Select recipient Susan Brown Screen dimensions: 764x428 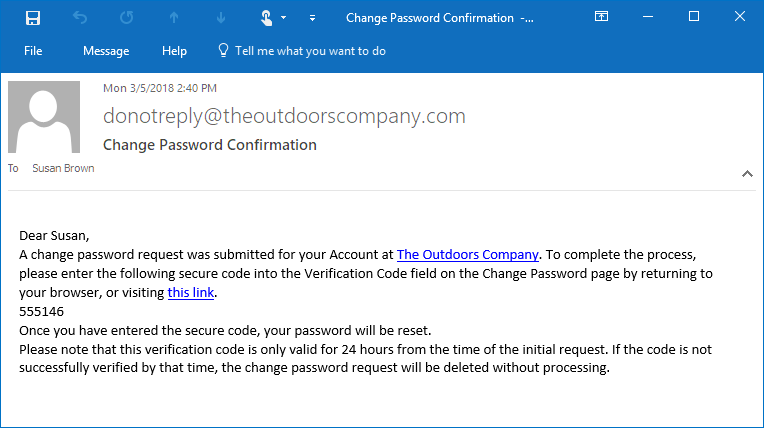tap(63, 168)
